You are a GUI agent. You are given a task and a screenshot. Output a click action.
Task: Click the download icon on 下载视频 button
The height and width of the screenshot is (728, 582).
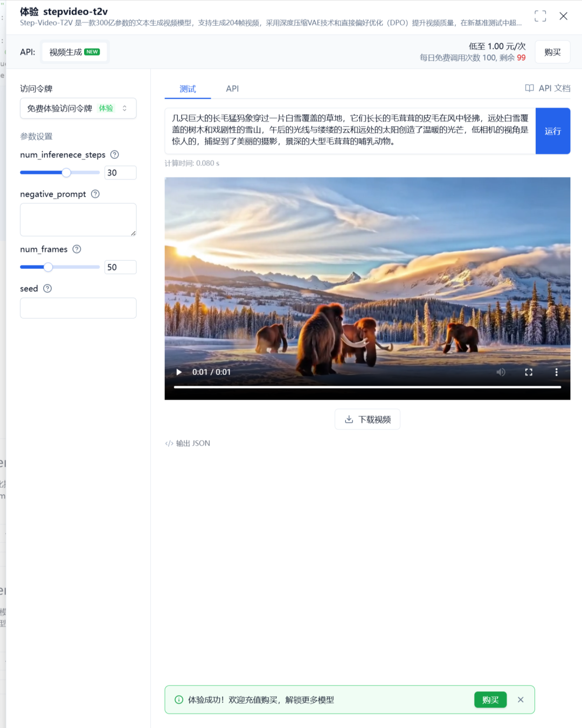pos(348,419)
